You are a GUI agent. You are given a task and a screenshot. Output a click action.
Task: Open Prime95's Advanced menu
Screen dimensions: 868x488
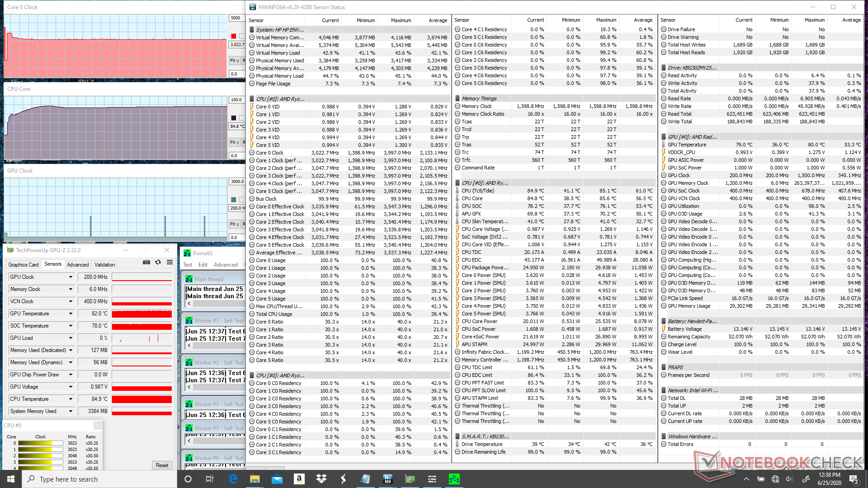click(225, 265)
